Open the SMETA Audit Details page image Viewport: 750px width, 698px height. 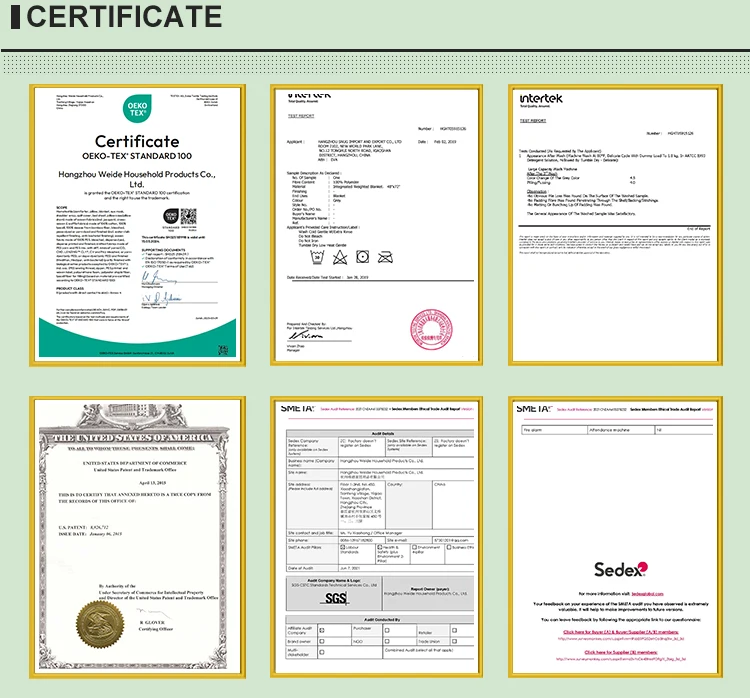pyautogui.click(x=376, y=537)
